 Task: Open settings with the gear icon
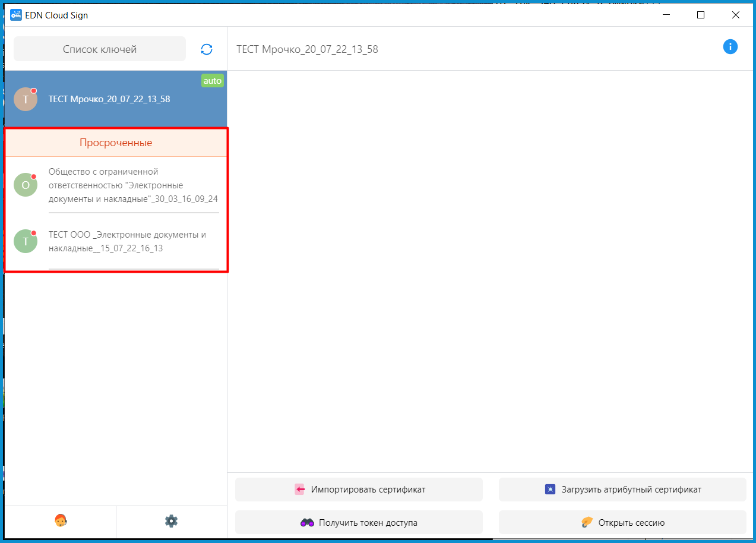click(x=171, y=521)
